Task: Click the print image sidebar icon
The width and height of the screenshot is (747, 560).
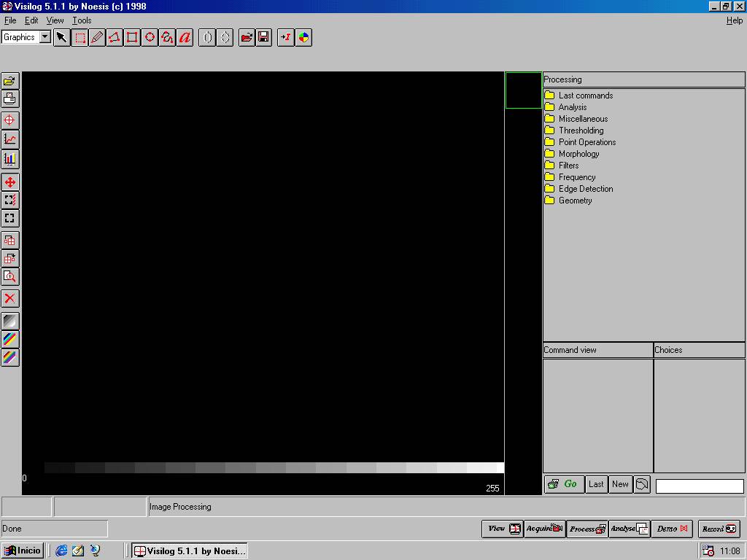Action: [x=10, y=99]
